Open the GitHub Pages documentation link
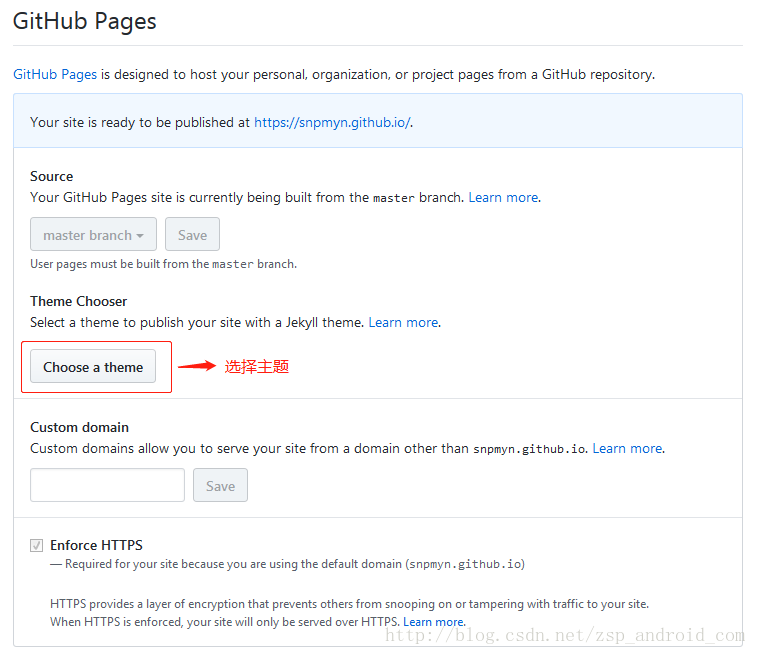The height and width of the screenshot is (655, 757). pos(55,74)
